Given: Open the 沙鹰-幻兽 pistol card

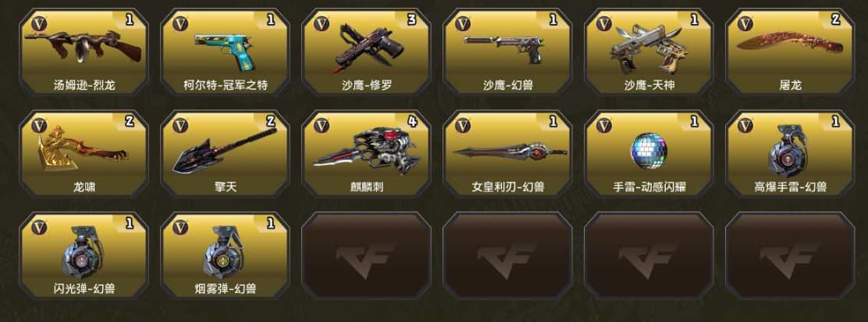Looking at the screenshot, I should [x=507, y=52].
